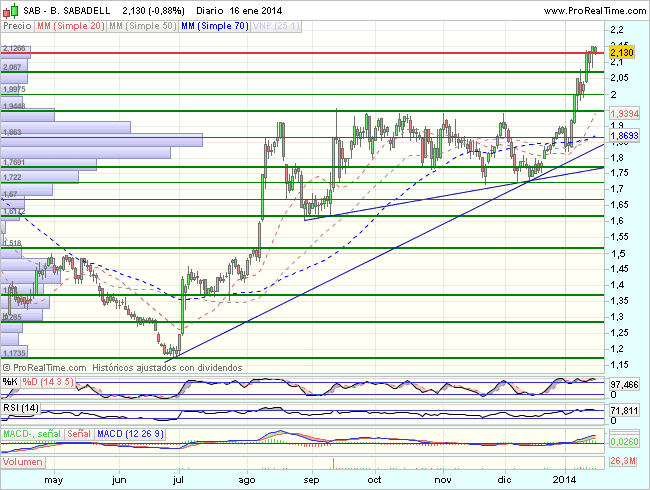Toggle the MM (Simple 20) moving average label
650x490 pixels.
point(70,26)
